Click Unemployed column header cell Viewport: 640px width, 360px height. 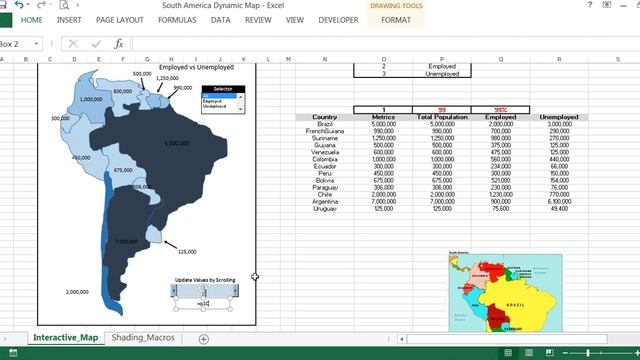[559, 117]
